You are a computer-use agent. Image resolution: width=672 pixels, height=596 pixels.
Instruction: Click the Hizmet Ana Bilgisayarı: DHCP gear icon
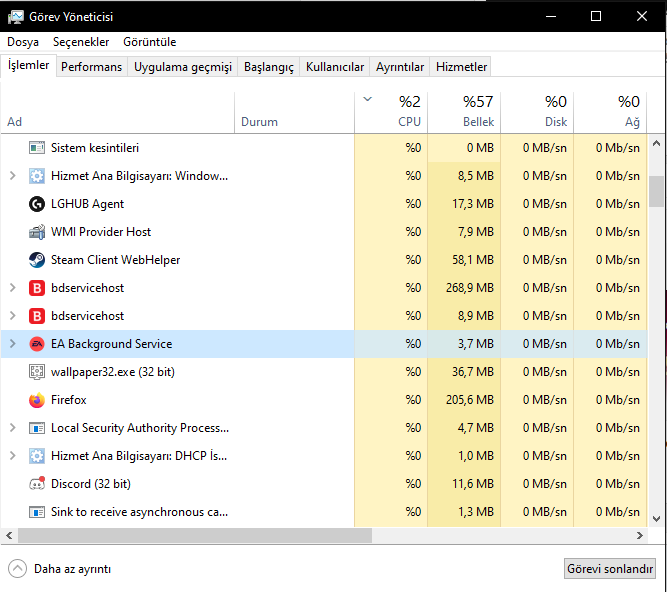tap(37, 456)
